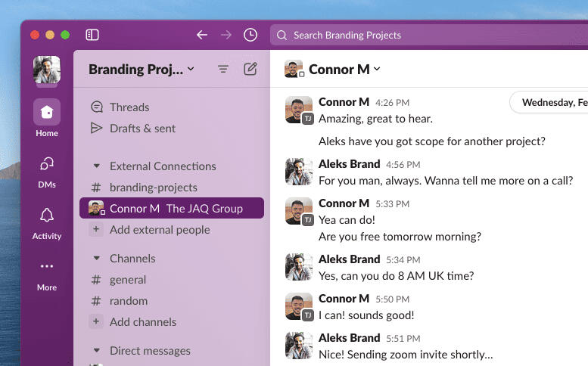This screenshot has width=588, height=366.
Task: Collapse the Direct messages section
Action: coord(96,351)
